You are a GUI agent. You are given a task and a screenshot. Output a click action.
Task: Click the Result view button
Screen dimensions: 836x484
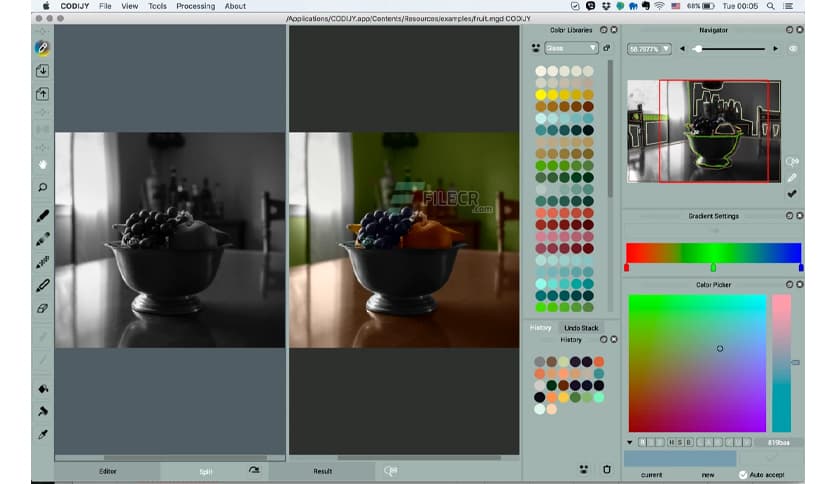click(x=323, y=471)
